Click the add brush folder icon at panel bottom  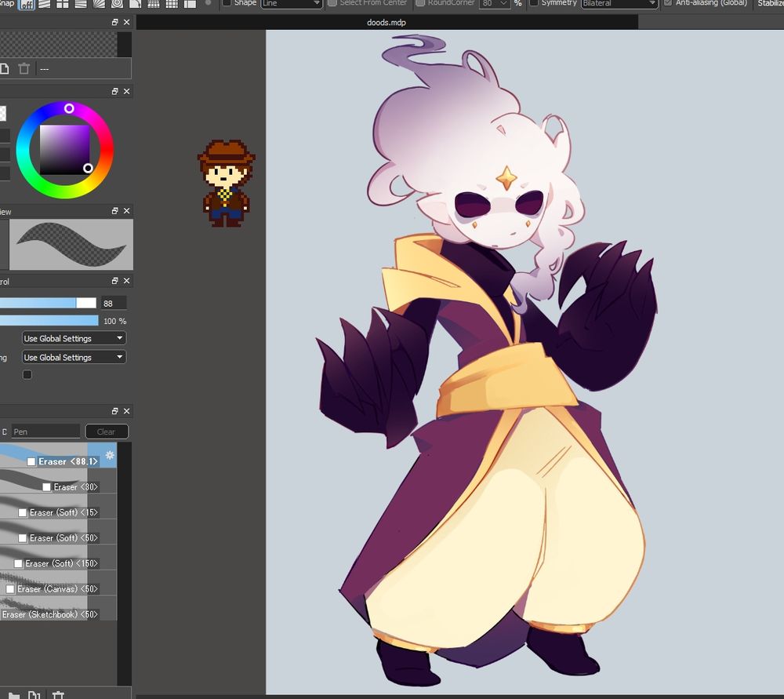pyautogui.click(x=13, y=695)
